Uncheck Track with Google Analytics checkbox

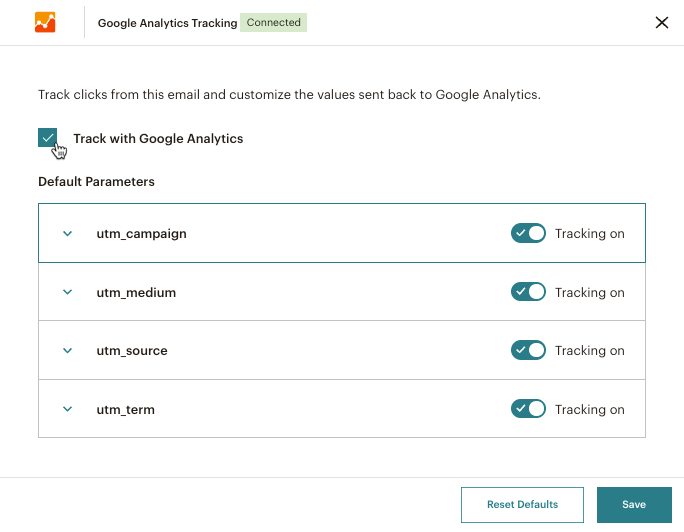click(x=47, y=138)
